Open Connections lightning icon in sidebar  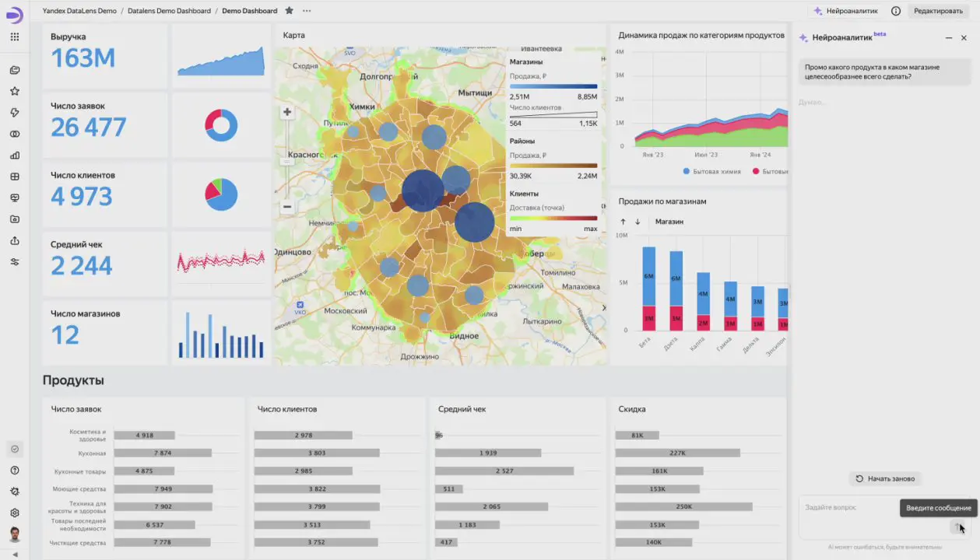(x=15, y=113)
